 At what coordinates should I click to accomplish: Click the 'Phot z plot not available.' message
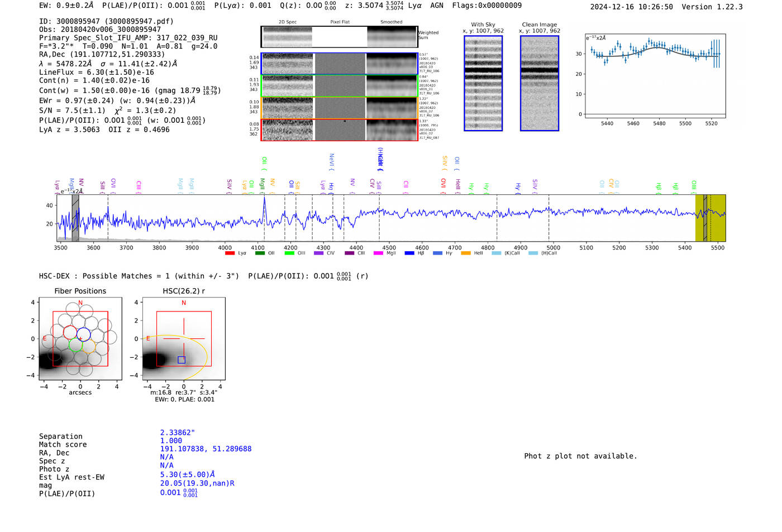pyautogui.click(x=580, y=456)
